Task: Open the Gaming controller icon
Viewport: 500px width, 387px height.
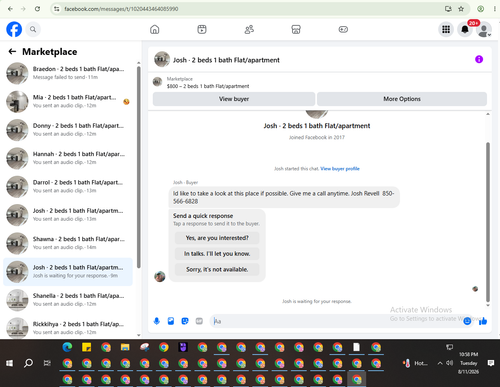Action: click(343, 29)
